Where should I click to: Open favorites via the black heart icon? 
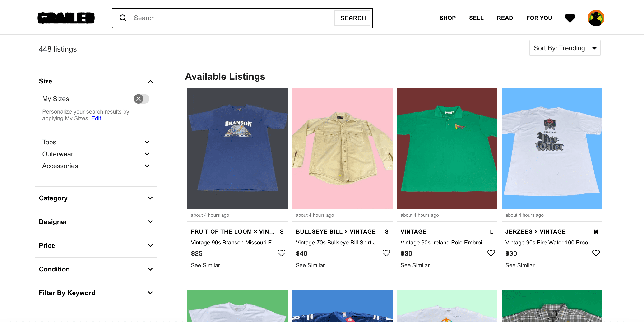click(570, 18)
